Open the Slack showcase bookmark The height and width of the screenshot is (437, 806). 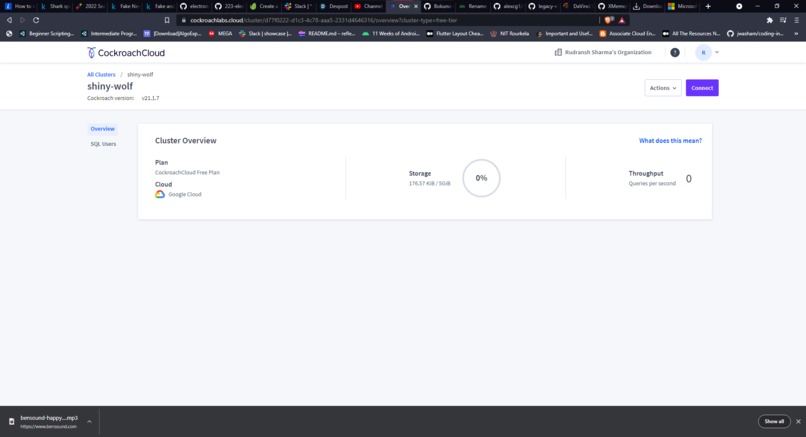[x=266, y=33]
